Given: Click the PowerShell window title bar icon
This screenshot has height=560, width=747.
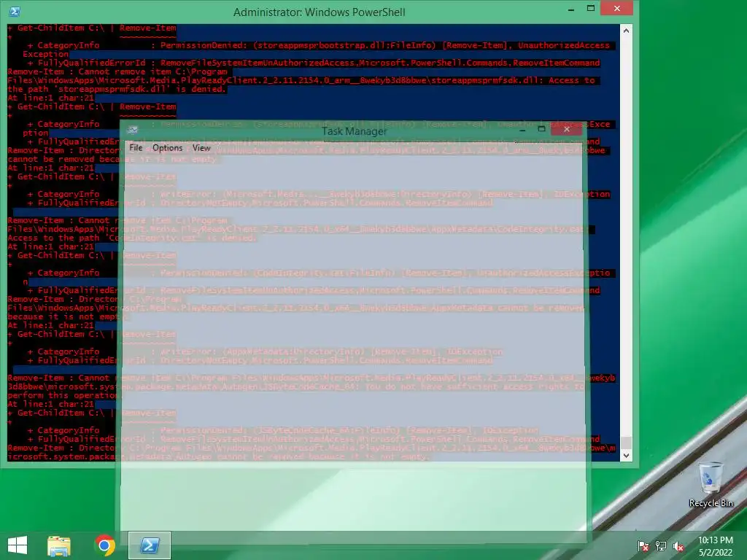Looking at the screenshot, I should tap(15, 12).
